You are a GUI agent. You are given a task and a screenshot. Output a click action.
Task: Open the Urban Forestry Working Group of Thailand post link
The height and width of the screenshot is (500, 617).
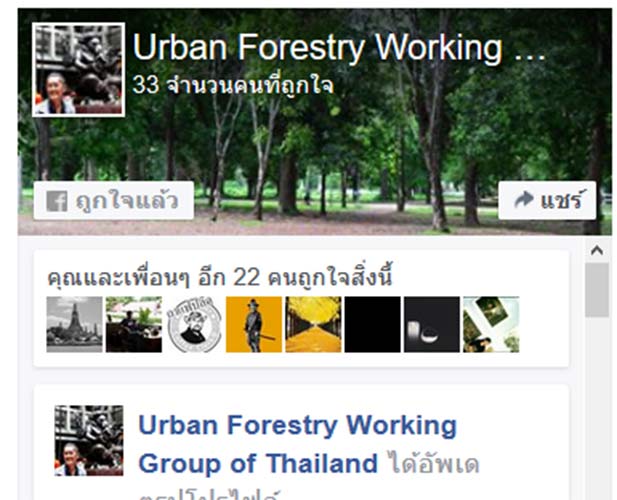[297, 444]
